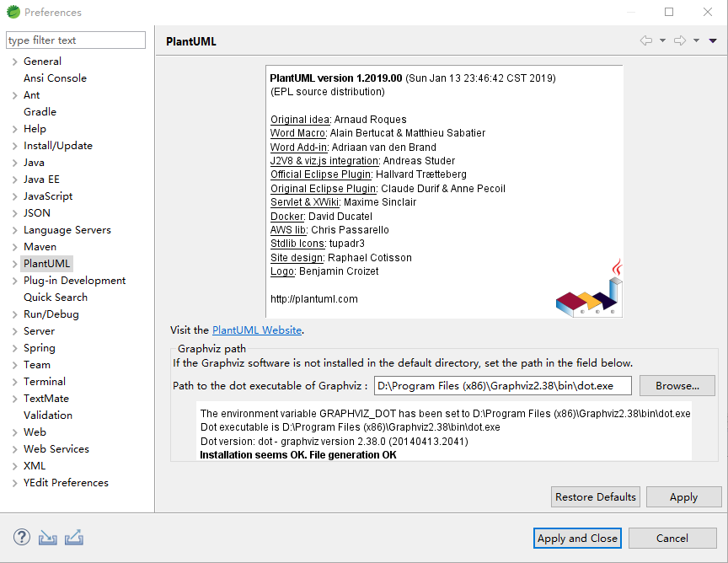This screenshot has width=728, height=563.
Task: Click the Browse... button
Action: (x=677, y=385)
